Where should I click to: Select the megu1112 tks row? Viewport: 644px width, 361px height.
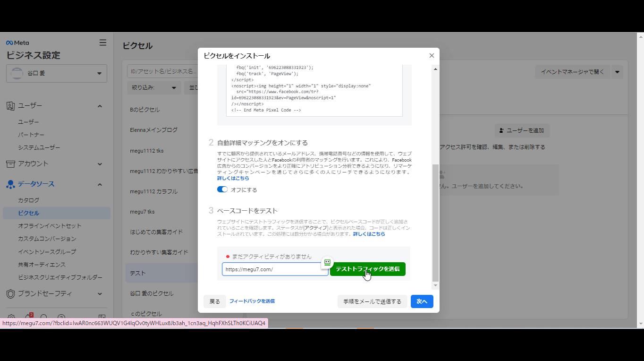click(x=162, y=151)
